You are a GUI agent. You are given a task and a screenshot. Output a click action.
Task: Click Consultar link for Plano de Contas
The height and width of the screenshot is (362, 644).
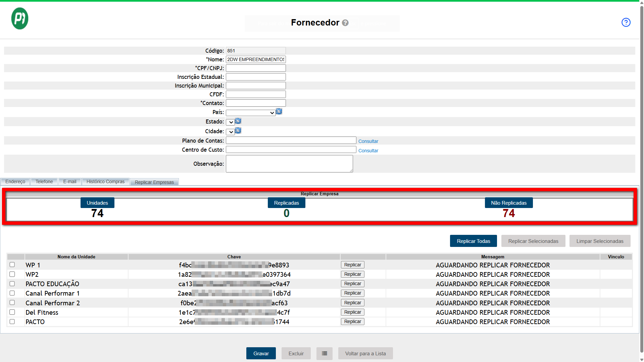coord(368,141)
